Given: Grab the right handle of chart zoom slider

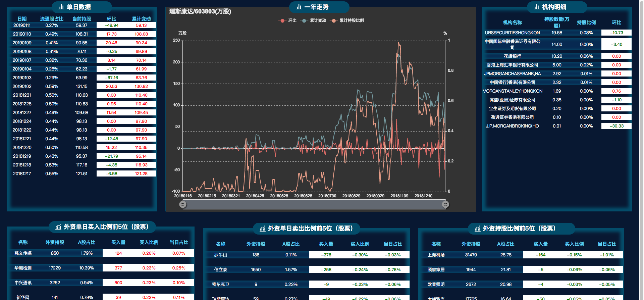Looking at the screenshot, I should pyautogui.click(x=445, y=204).
